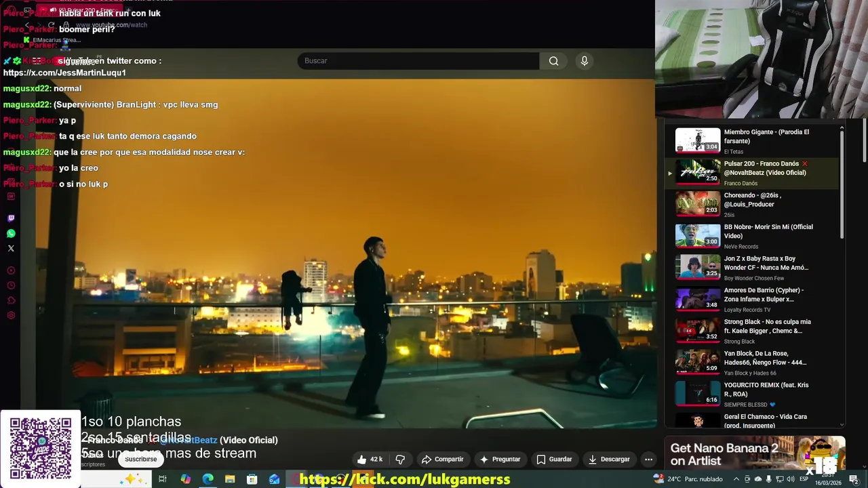Screen dimensions: 868x488
Task: Open the sidebar player icon
Action: [11, 270]
